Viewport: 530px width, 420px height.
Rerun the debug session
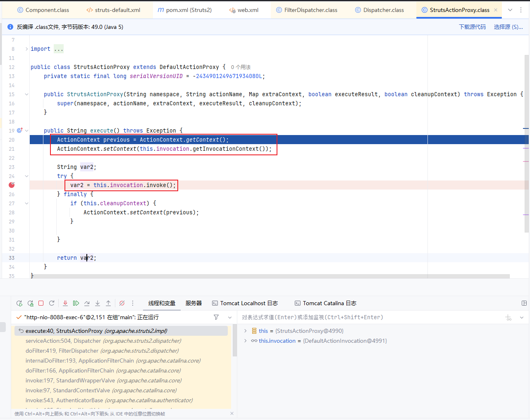[19, 303]
